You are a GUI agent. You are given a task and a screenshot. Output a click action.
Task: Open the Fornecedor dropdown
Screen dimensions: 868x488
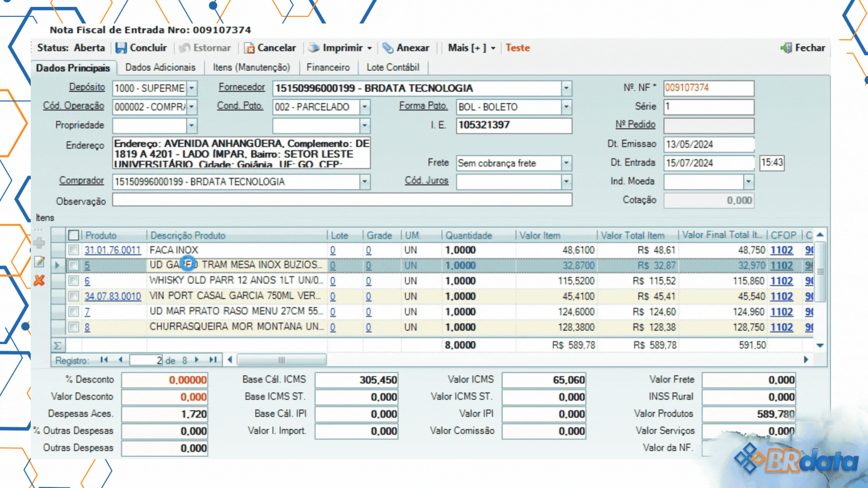point(566,88)
